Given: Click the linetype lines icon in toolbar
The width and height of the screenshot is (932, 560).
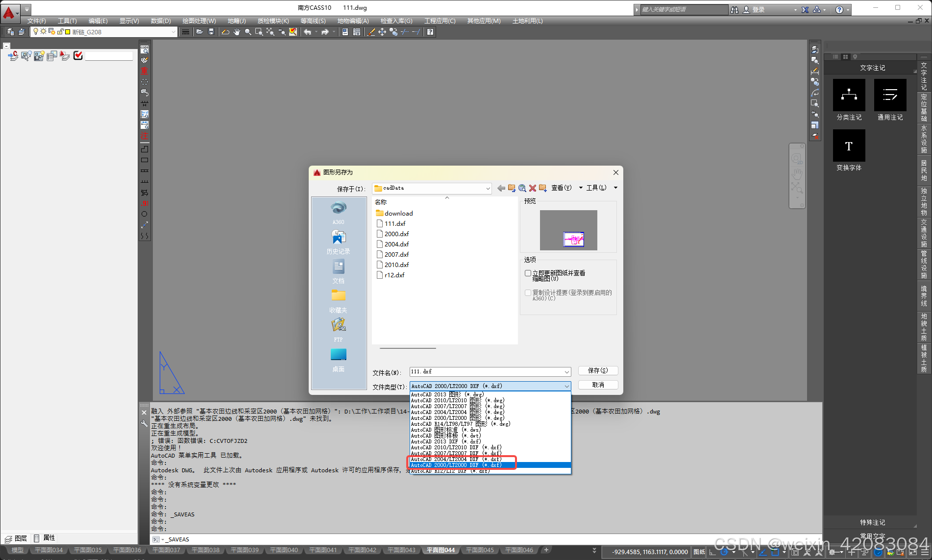Looking at the screenshot, I should point(185,32).
